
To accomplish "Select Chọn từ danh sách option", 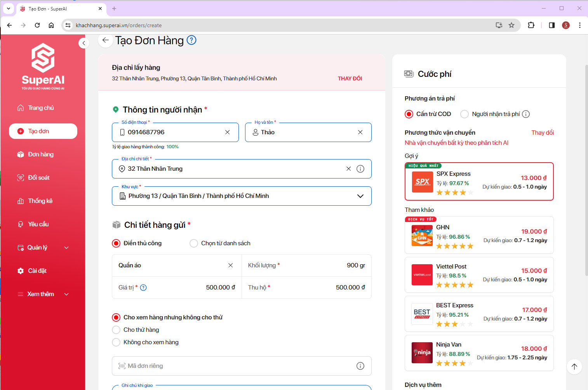I will pos(194,243).
